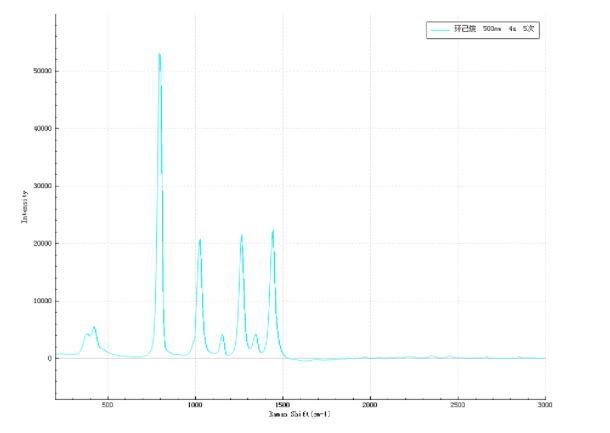Click the peak top just right of 1000
The height and width of the screenshot is (433, 610).
click(x=200, y=240)
